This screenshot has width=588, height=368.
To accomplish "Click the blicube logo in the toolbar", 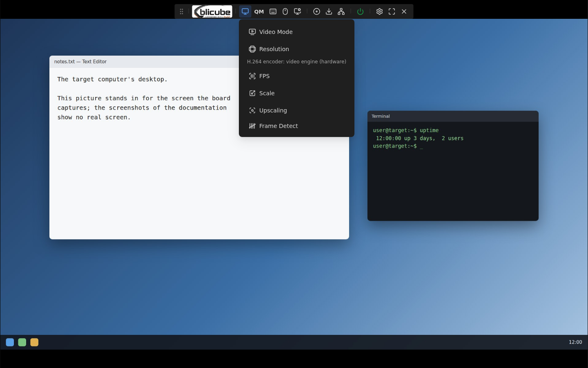I will coord(212,11).
